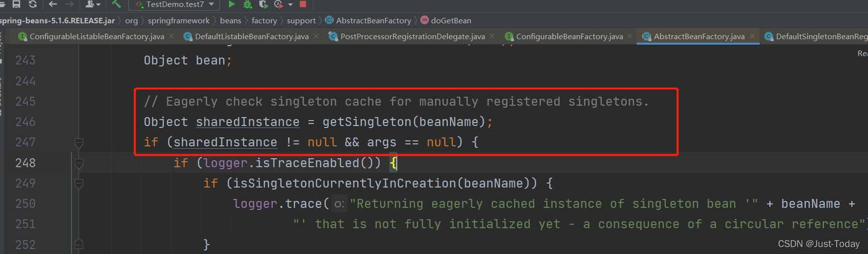
Task: Open the user profile dropdown icon
Action: [x=92, y=4]
